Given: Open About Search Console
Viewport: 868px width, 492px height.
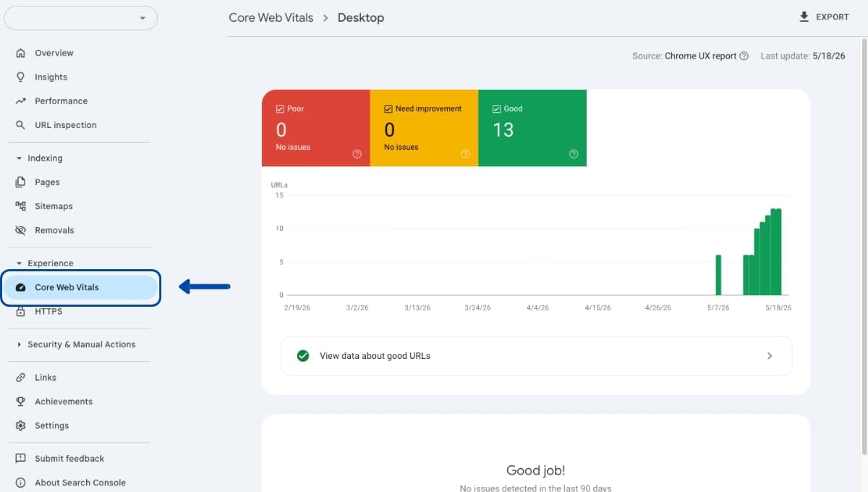Looking at the screenshot, I should coord(80,483).
